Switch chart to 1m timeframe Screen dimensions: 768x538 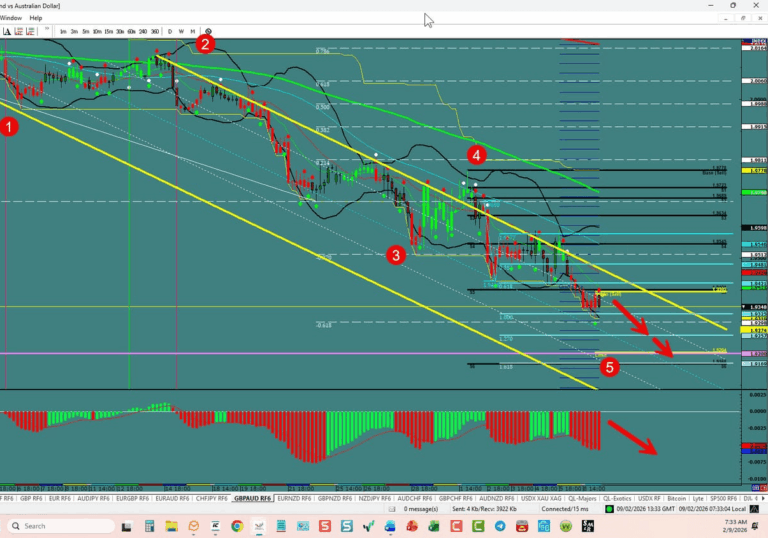[63, 31]
